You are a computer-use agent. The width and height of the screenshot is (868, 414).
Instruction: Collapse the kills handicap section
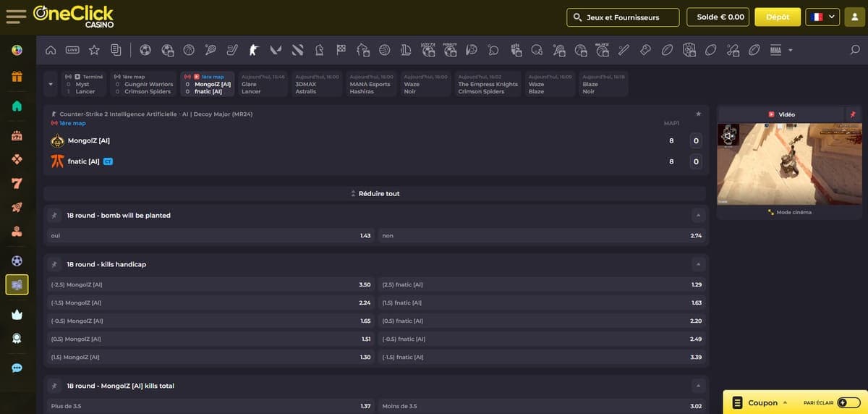point(698,264)
